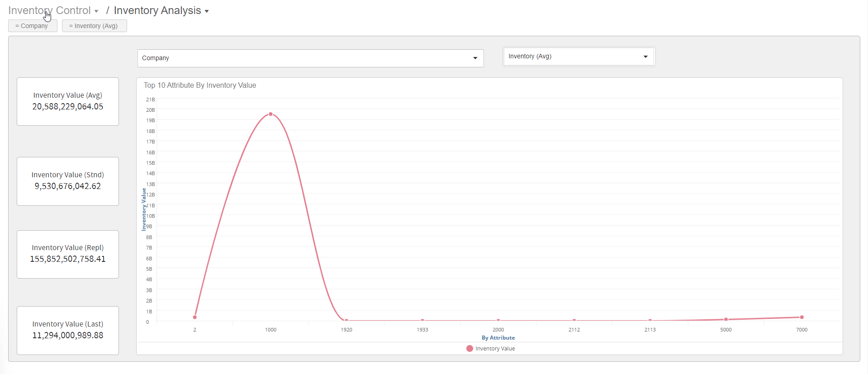Screen dimensions: 868x374
Task: Toggle the Inventory Value legend marker
Action: click(470, 349)
